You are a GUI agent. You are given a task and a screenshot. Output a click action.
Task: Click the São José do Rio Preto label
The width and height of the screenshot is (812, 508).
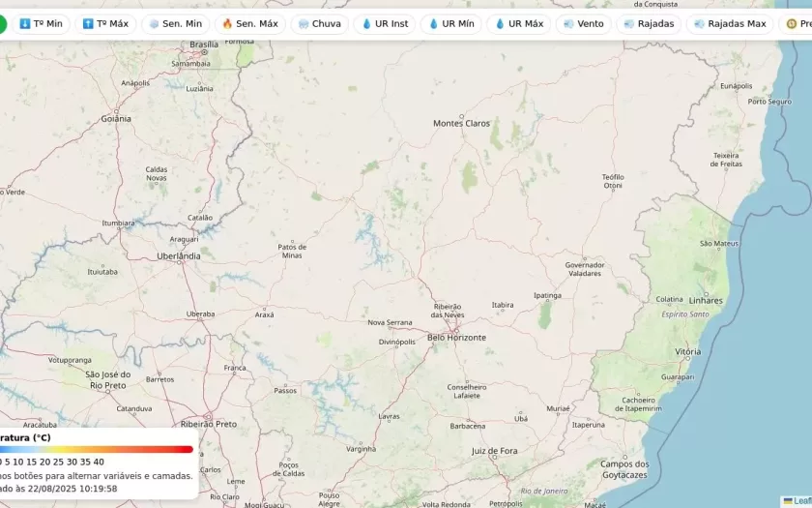pyautogui.click(x=107, y=380)
